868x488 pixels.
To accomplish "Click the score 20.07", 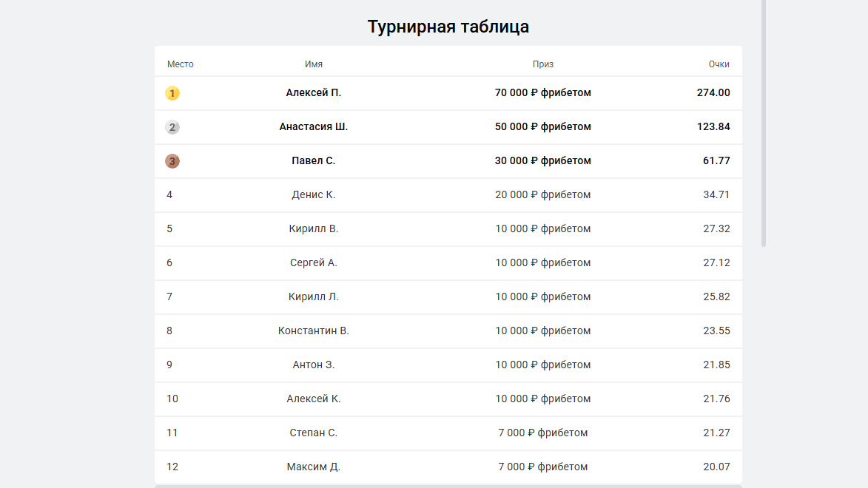I will (716, 467).
